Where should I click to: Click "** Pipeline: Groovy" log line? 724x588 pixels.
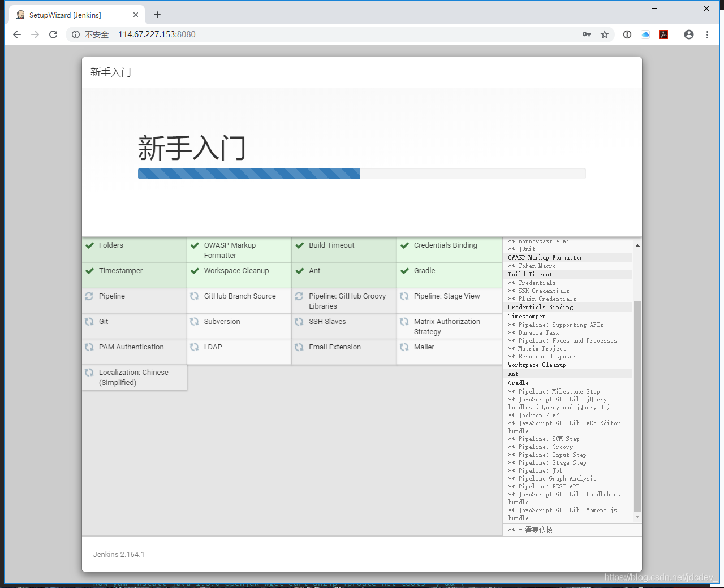540,447
